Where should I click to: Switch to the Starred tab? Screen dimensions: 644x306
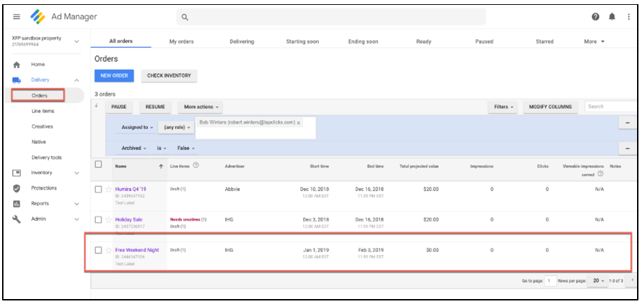click(545, 42)
